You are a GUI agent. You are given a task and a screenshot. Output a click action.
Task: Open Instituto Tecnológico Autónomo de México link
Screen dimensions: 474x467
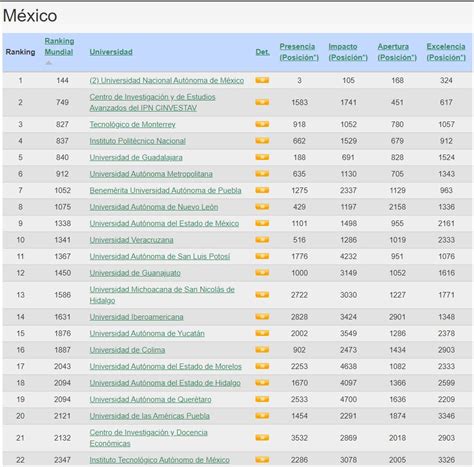pyautogui.click(x=159, y=460)
